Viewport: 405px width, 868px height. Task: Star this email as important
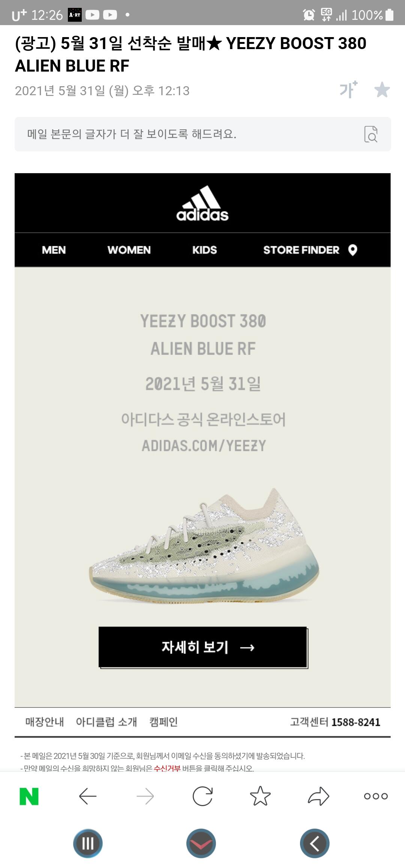click(x=382, y=90)
